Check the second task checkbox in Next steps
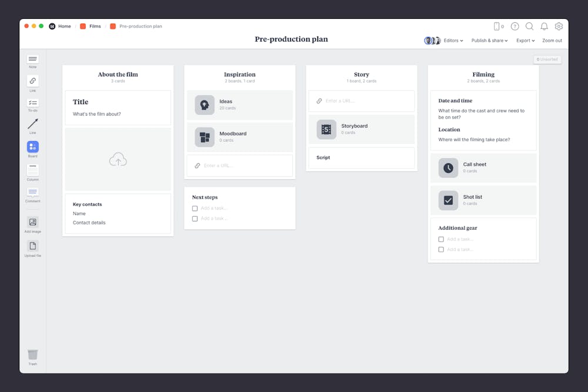Image resolution: width=588 pixels, height=392 pixels. click(195, 219)
